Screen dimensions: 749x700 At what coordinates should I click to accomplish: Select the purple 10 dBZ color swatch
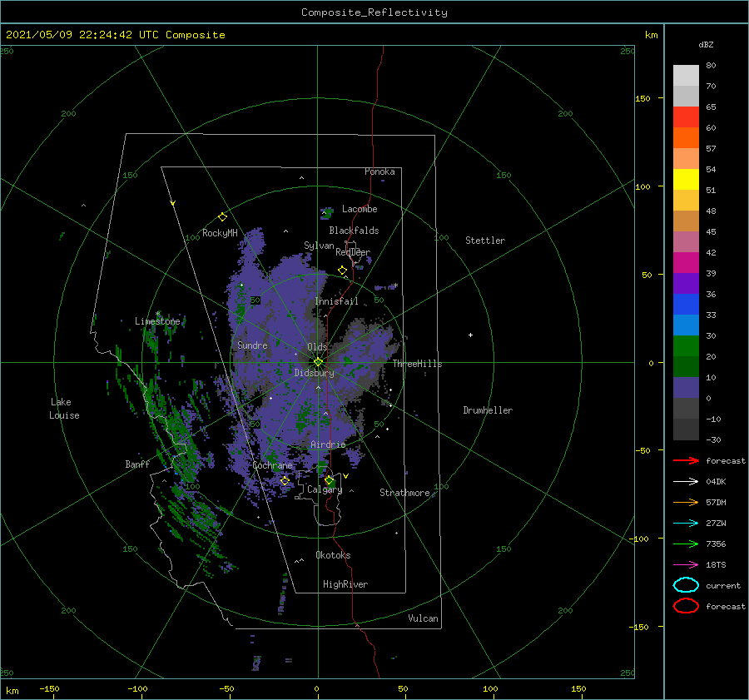click(x=686, y=387)
